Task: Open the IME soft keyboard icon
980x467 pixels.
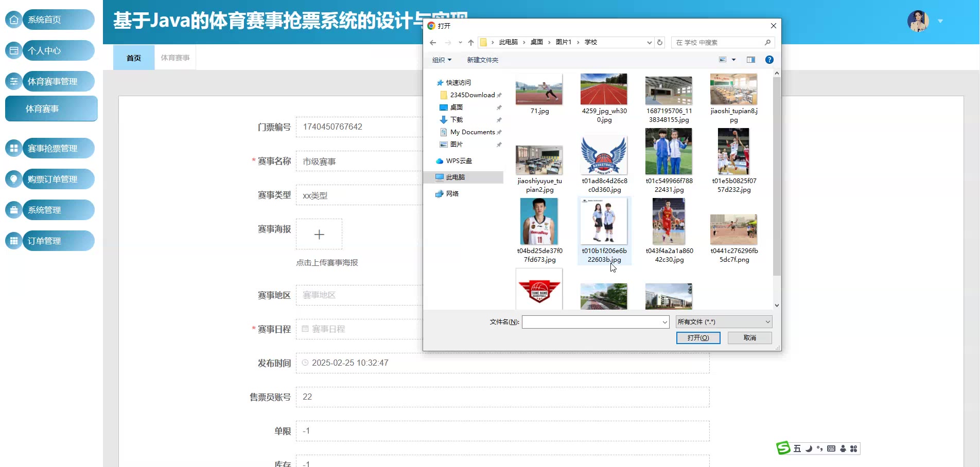Action: [831, 448]
